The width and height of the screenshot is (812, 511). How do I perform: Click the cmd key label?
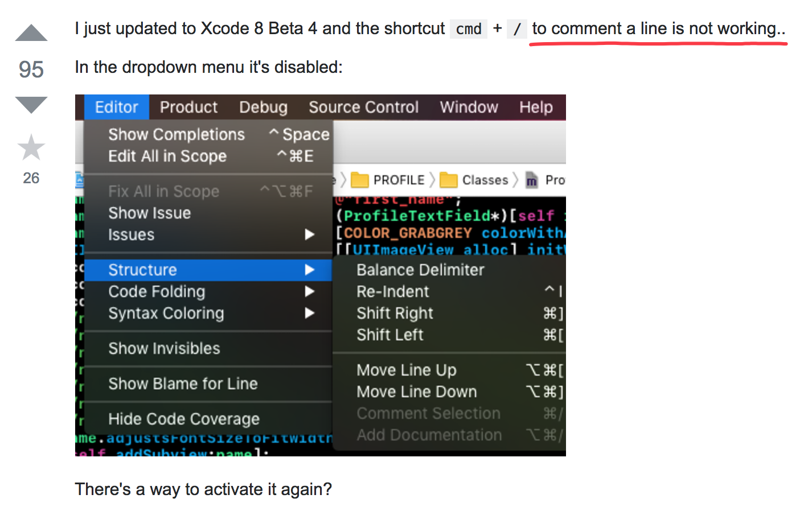(469, 29)
